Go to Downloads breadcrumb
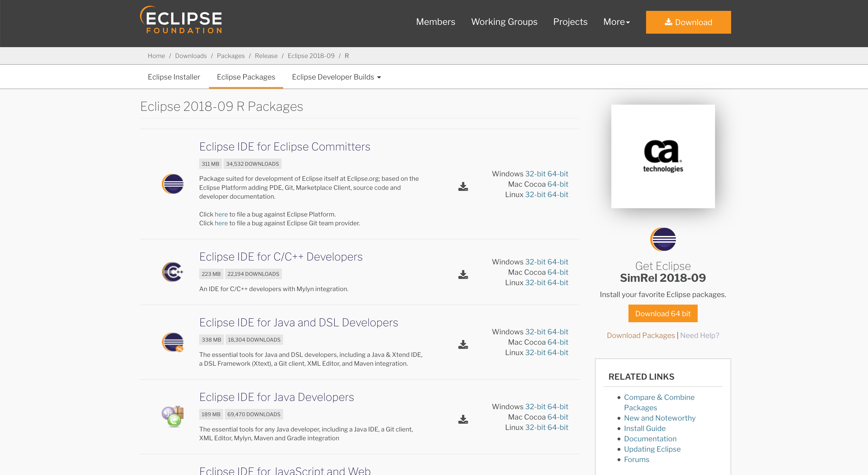 191,56
